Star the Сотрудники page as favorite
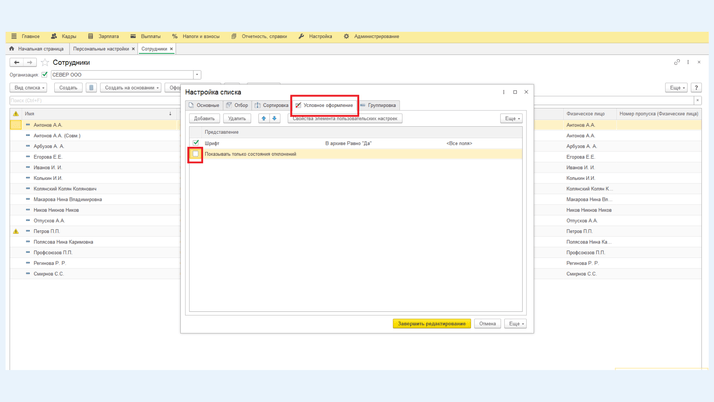Viewport: 714px width, 402px height. tap(45, 62)
